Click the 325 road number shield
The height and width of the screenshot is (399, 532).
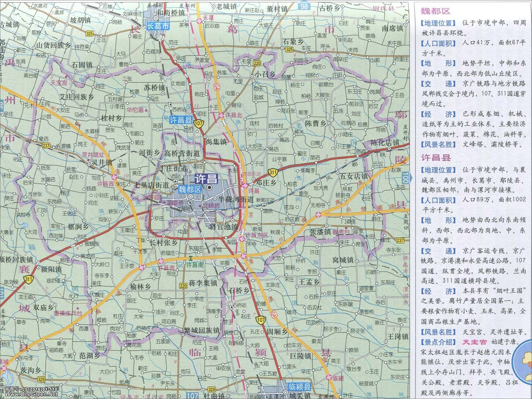[x=289, y=50]
